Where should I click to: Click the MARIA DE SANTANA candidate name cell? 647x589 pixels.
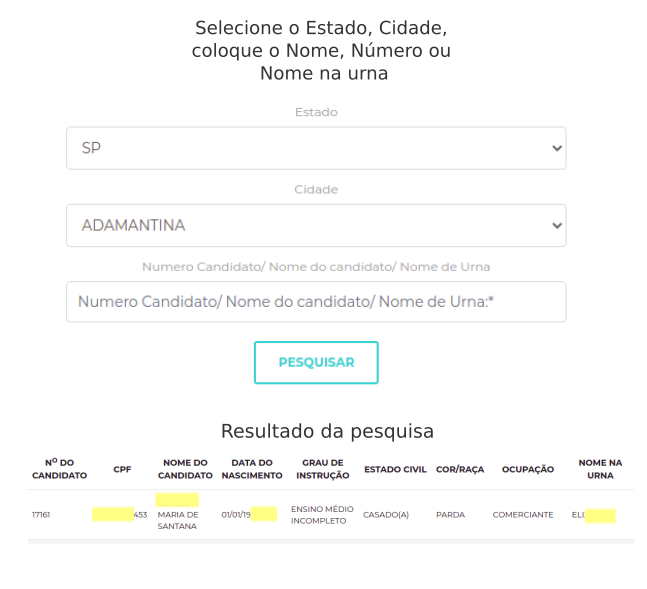tap(178, 520)
